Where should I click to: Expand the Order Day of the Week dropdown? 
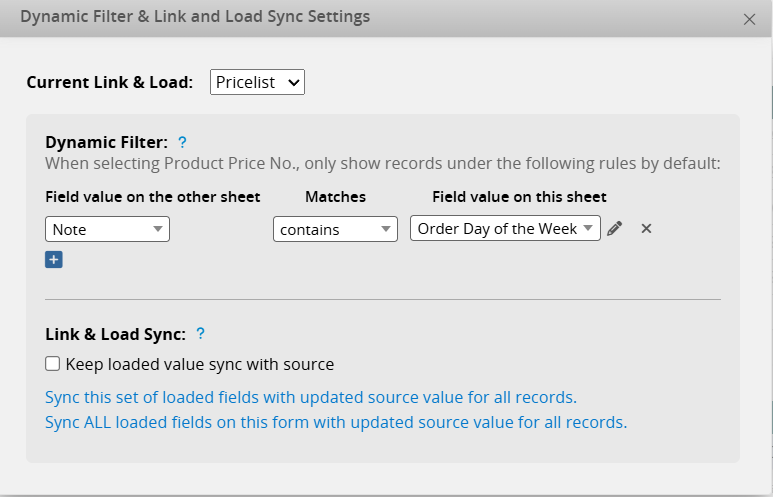click(505, 229)
